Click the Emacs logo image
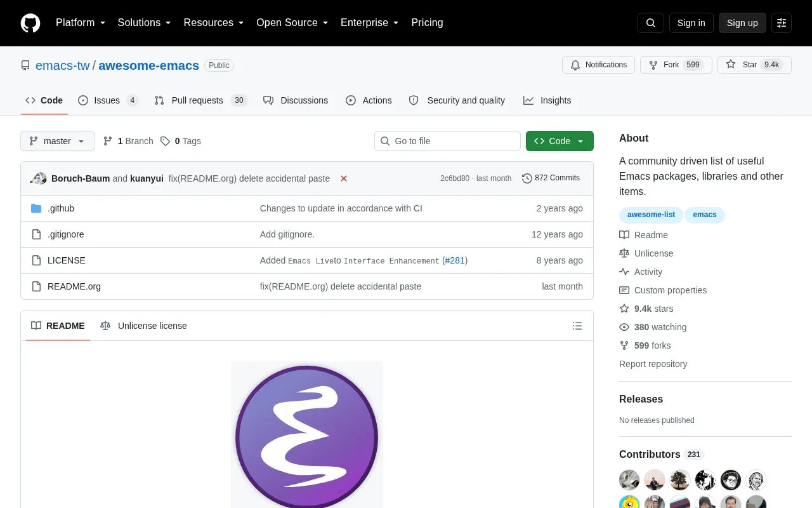 307,435
